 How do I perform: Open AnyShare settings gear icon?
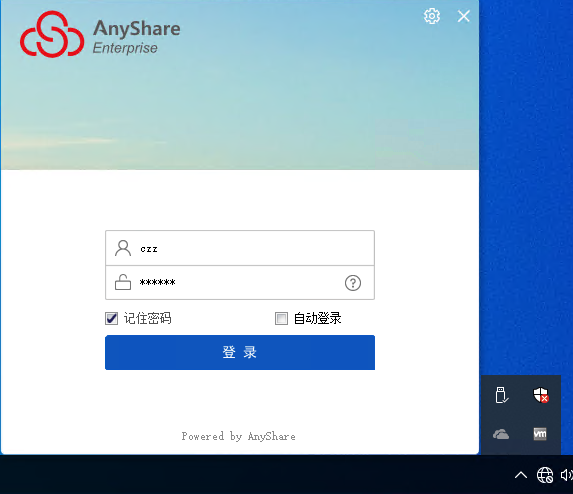[x=432, y=16]
